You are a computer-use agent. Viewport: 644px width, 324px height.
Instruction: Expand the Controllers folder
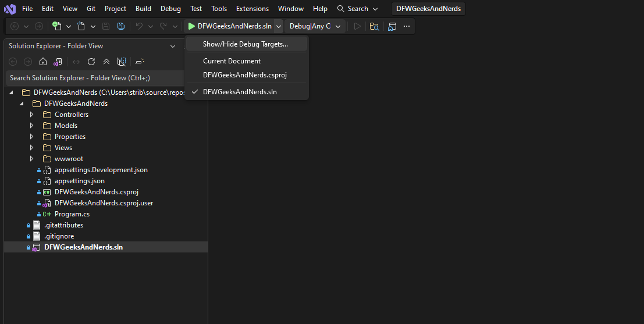(x=31, y=115)
